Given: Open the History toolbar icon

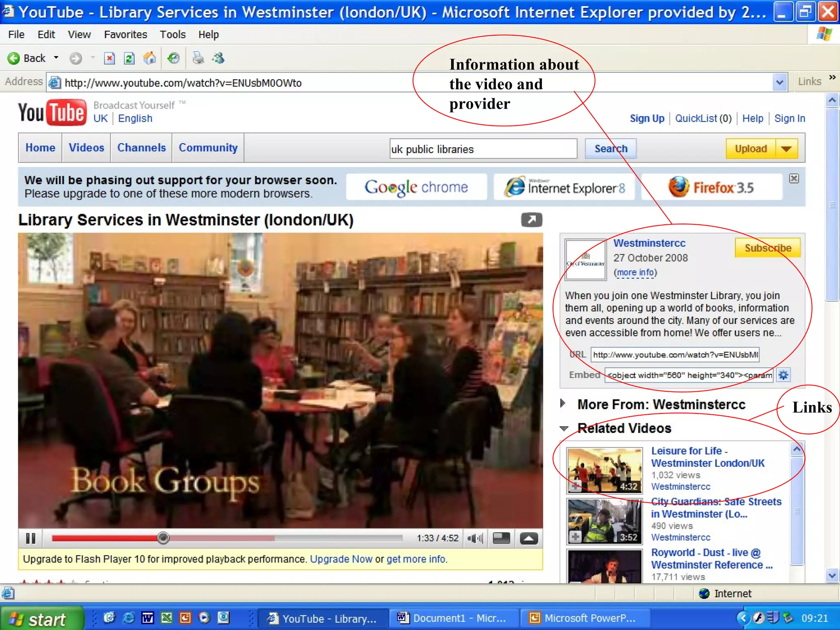Looking at the screenshot, I should [x=173, y=58].
